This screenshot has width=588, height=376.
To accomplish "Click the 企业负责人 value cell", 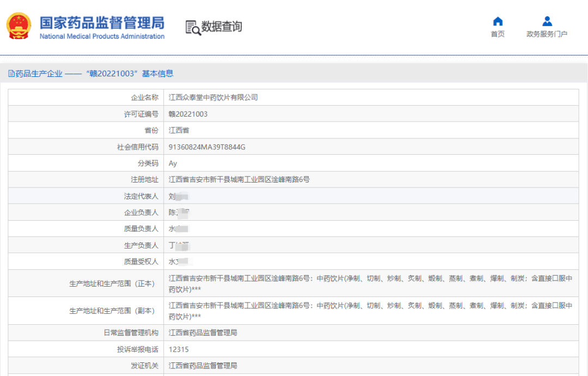I will pos(371,213).
